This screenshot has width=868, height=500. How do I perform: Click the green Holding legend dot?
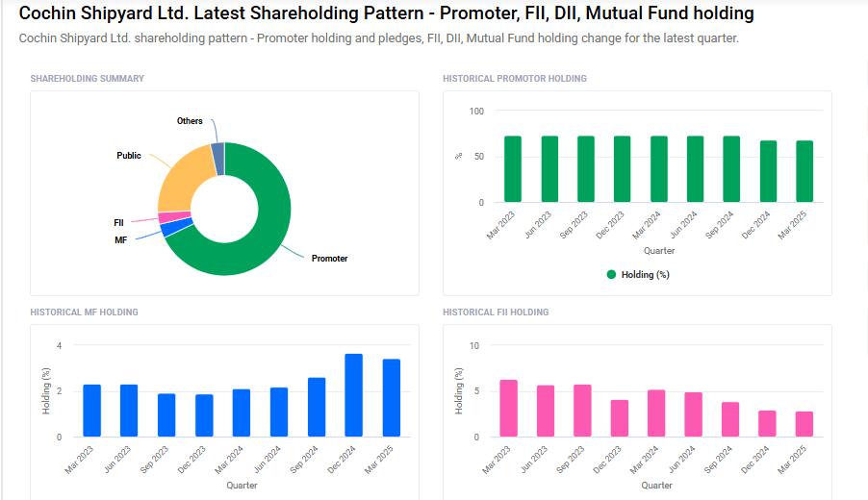coord(611,274)
